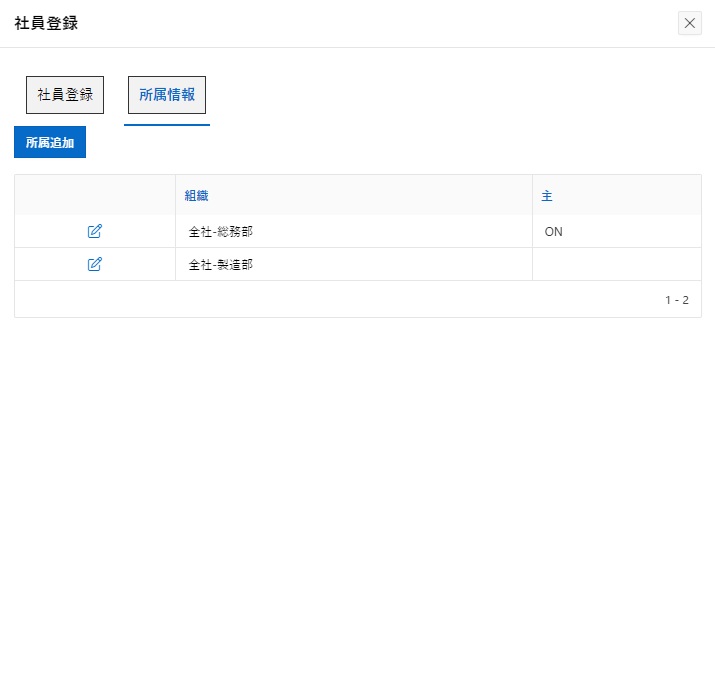This screenshot has width=715, height=680.
Task: Select the 全社-総務部 cell
Action: (354, 231)
